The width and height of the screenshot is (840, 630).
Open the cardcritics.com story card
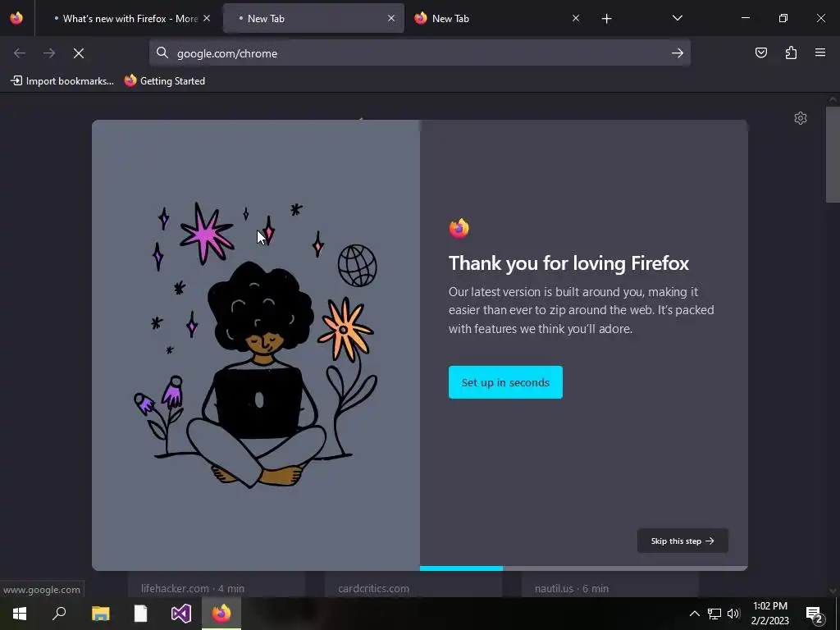(413, 585)
